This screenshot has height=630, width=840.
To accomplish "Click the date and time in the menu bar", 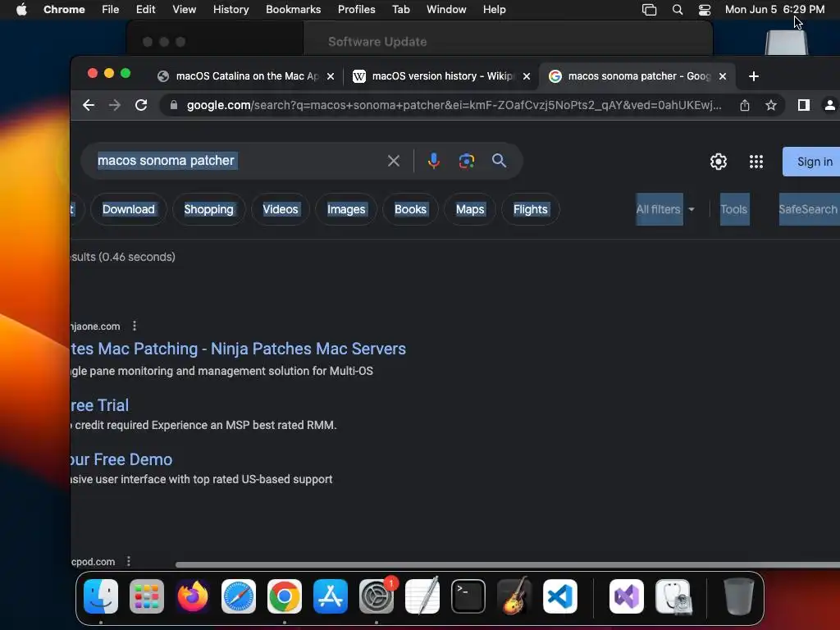I will coord(774,10).
